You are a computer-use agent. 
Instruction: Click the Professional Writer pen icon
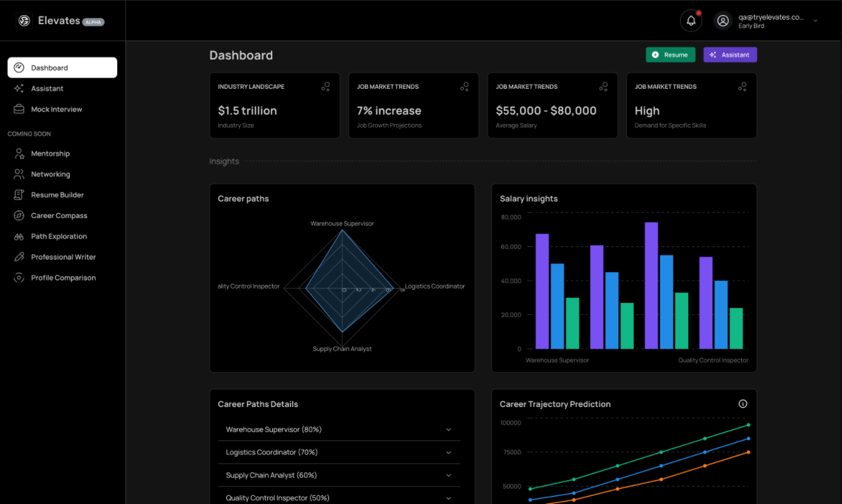(19, 257)
